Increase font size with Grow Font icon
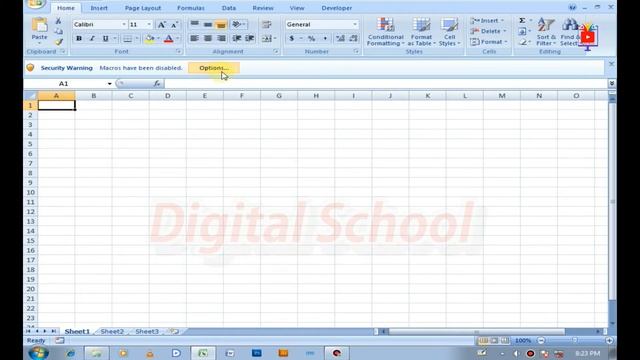 [161, 24]
